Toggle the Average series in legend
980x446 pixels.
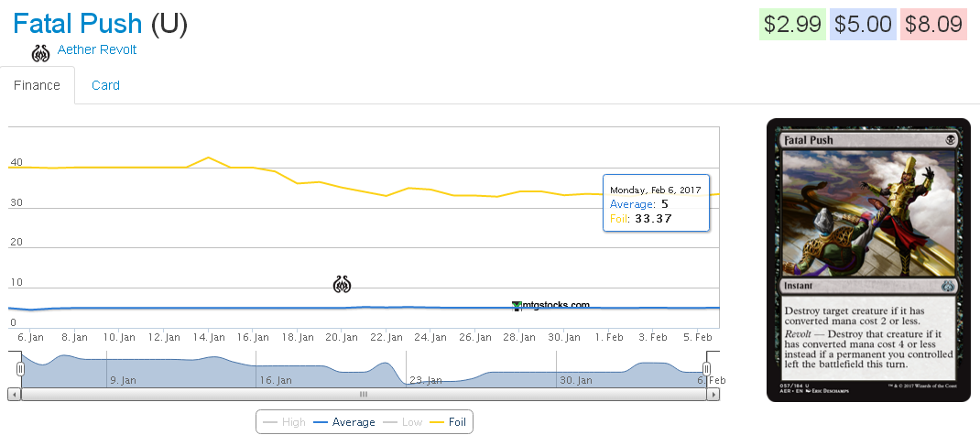coord(344,422)
